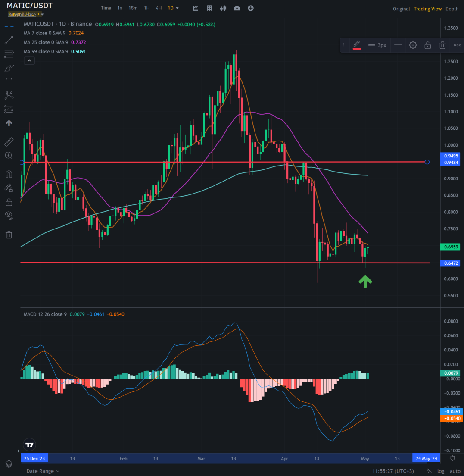Toggle log scale in the bottom right
Screen dimensions: 464x476
click(441, 471)
